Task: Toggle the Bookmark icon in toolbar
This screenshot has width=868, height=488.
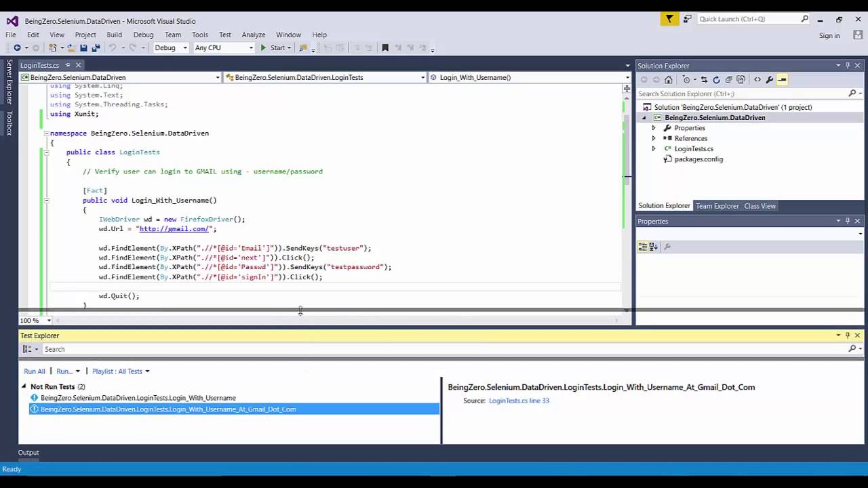Action: 385,48
